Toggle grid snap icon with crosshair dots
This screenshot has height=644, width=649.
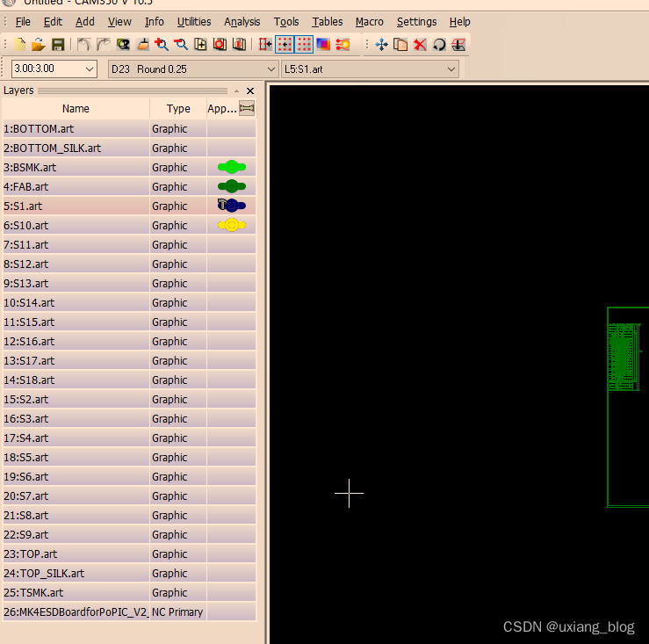[285, 44]
